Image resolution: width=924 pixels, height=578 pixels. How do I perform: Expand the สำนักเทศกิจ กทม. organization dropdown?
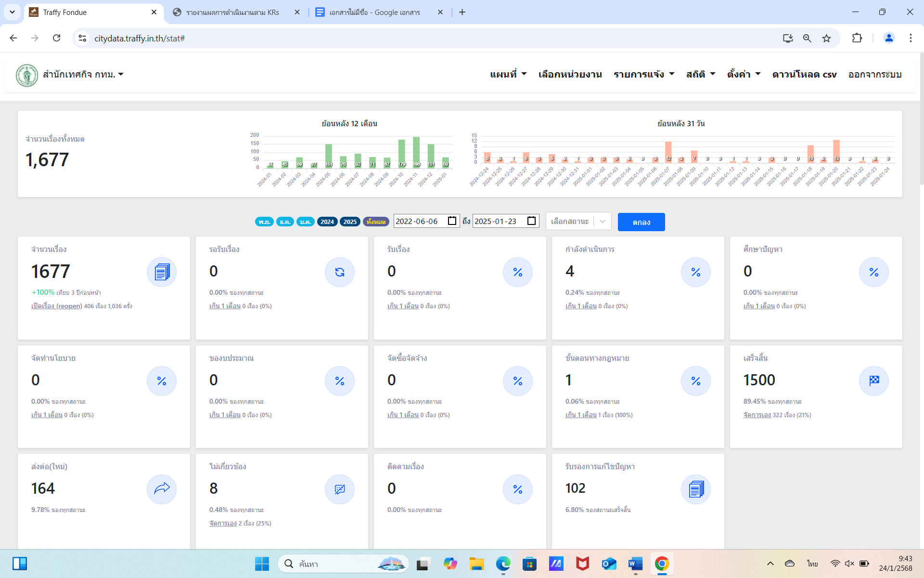[x=83, y=74]
